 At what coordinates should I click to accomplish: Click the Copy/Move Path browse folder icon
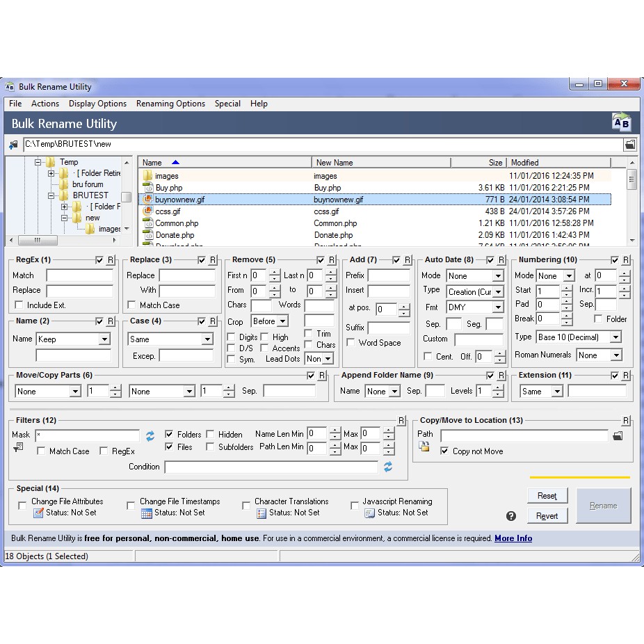pos(618,436)
